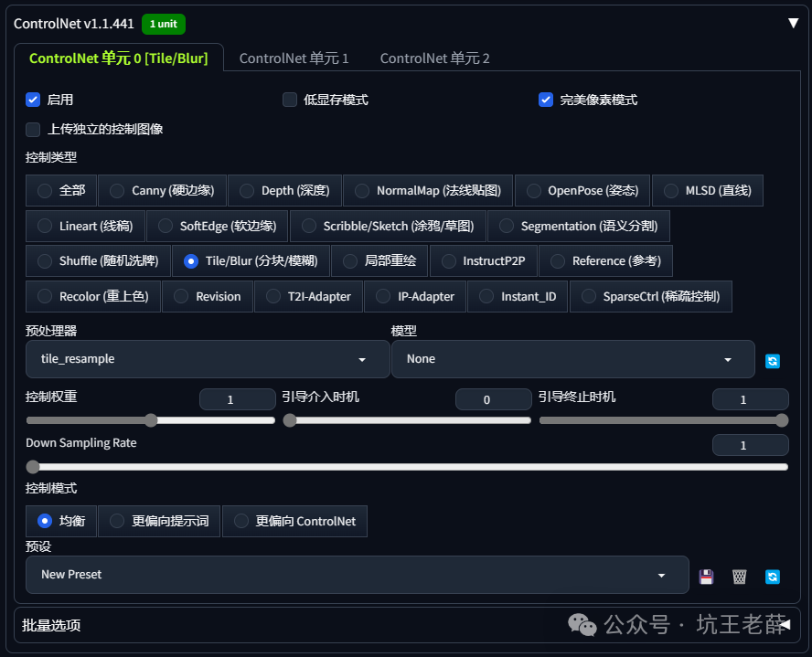This screenshot has width=812, height=657.
Task: Click the ControlNet v1.1.441 title
Action: (73, 24)
